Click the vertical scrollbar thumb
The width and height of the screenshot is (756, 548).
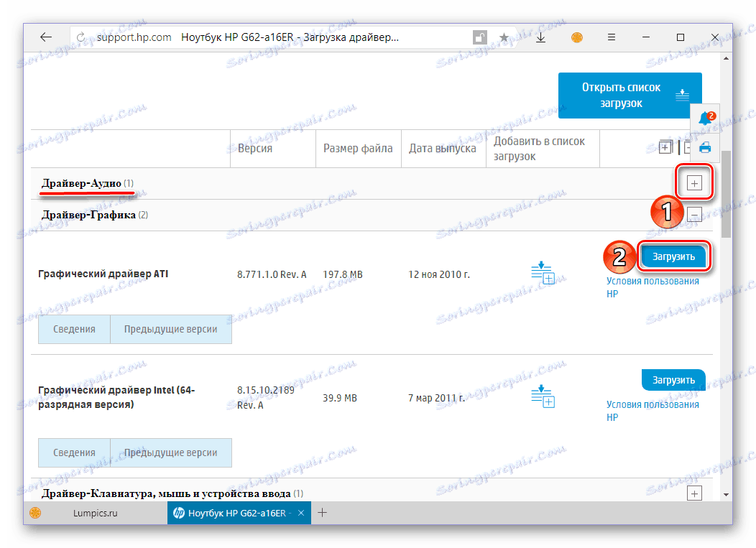pos(726,194)
